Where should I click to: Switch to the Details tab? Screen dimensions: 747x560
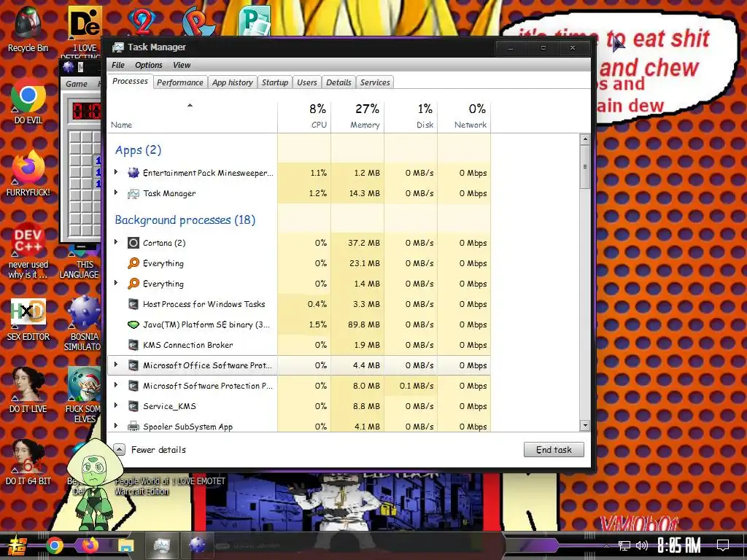coord(338,82)
